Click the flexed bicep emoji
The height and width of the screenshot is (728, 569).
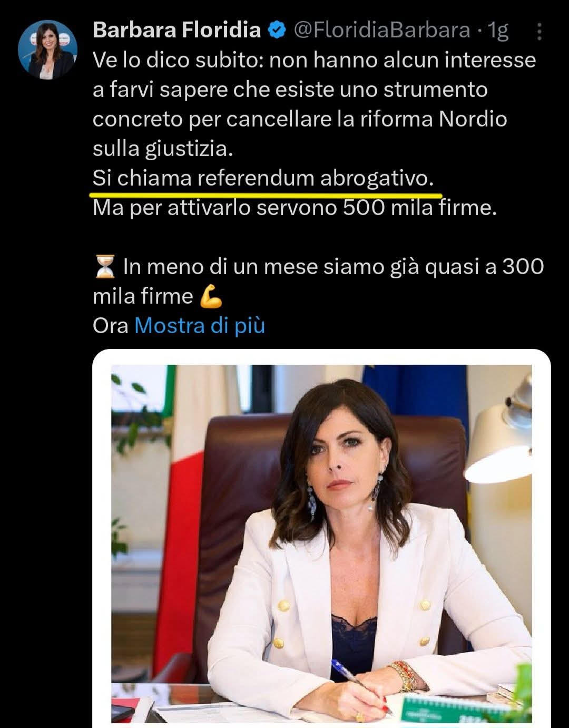pyautogui.click(x=211, y=297)
